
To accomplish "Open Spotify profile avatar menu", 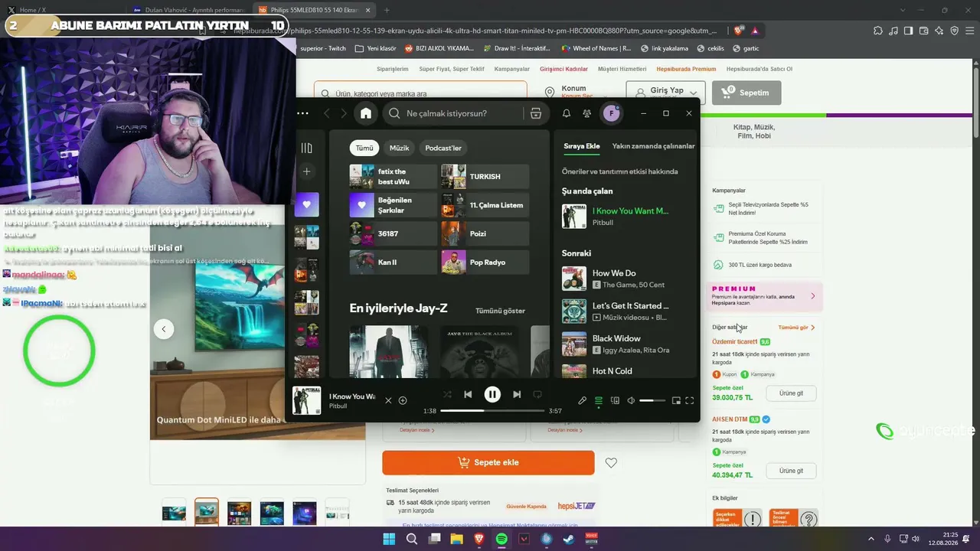I will [611, 113].
